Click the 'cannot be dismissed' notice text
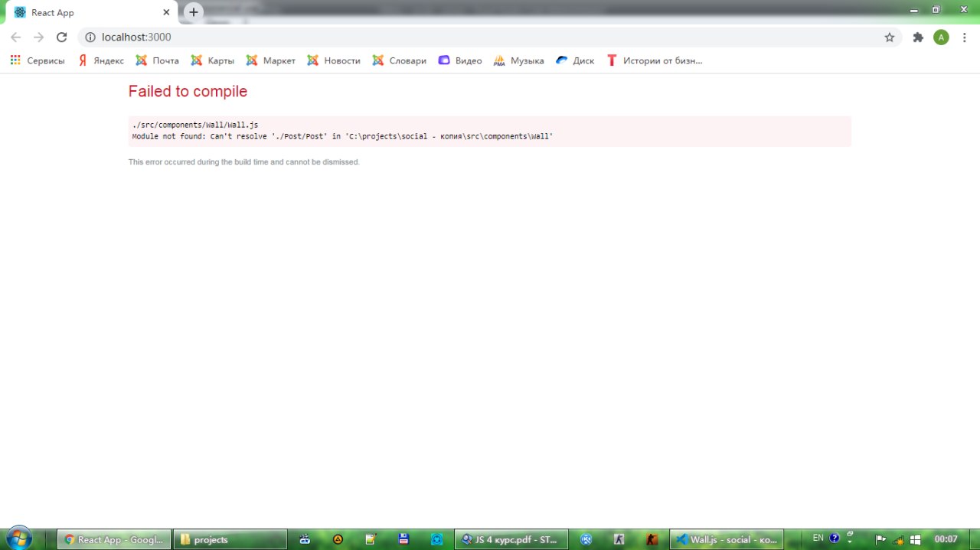This screenshot has width=980, height=550. pos(243,162)
